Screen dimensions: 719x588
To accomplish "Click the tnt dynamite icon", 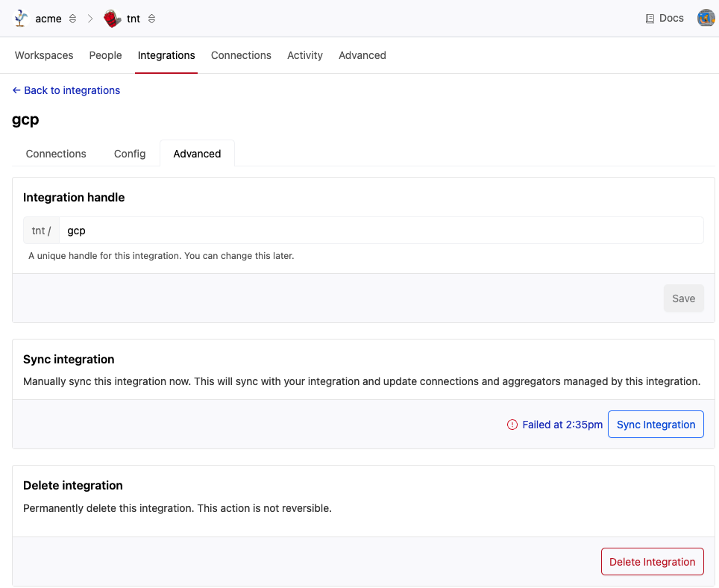I will (x=113, y=19).
